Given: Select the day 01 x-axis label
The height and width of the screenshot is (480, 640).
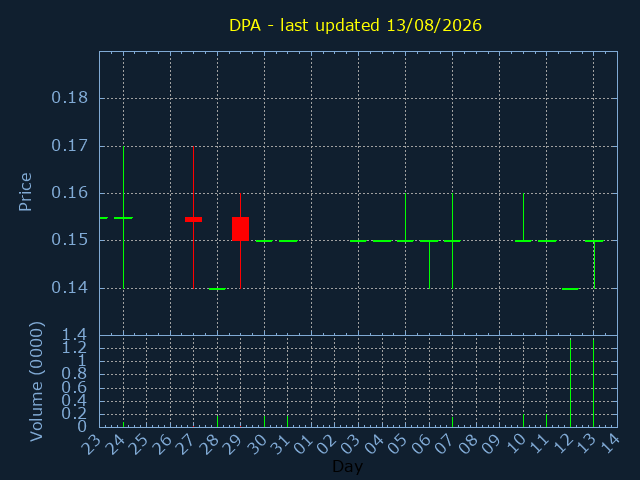Looking at the screenshot, I should (x=303, y=444).
